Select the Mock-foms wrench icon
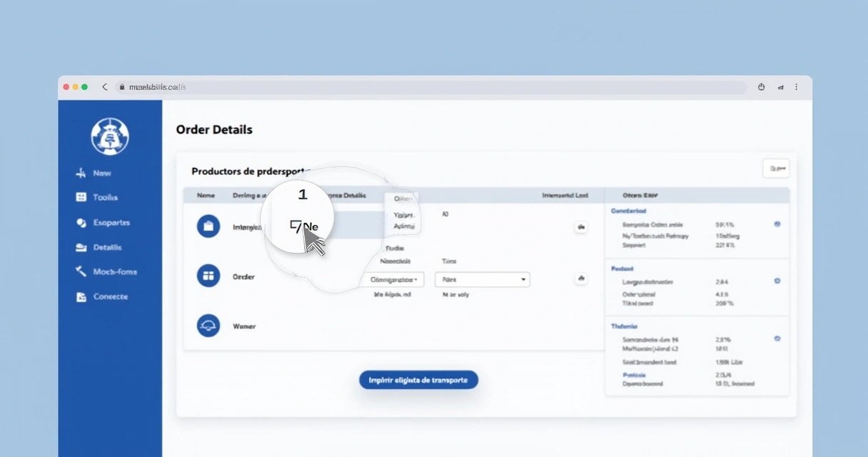 pos(81,271)
